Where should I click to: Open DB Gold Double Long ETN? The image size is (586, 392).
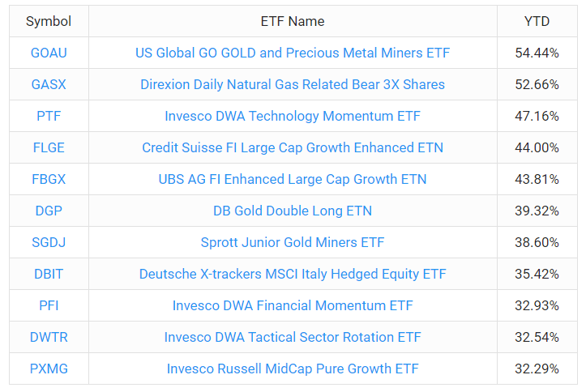(293, 211)
